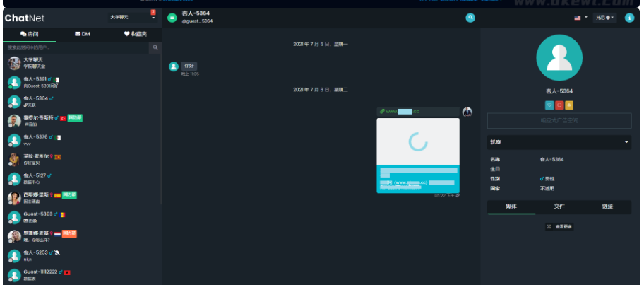Image resolution: width=644 pixels, height=285 pixels.
Task: Click the blue info icon at top right
Action: [629, 18]
